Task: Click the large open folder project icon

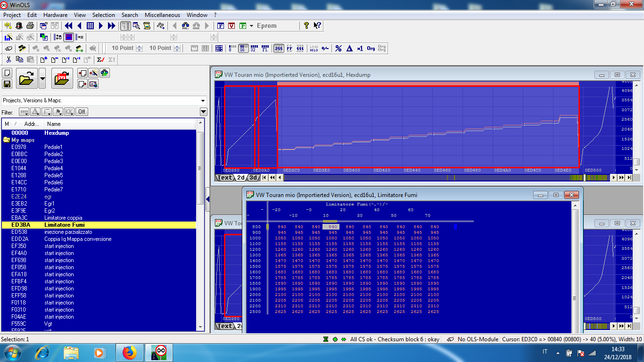Action: [27, 78]
